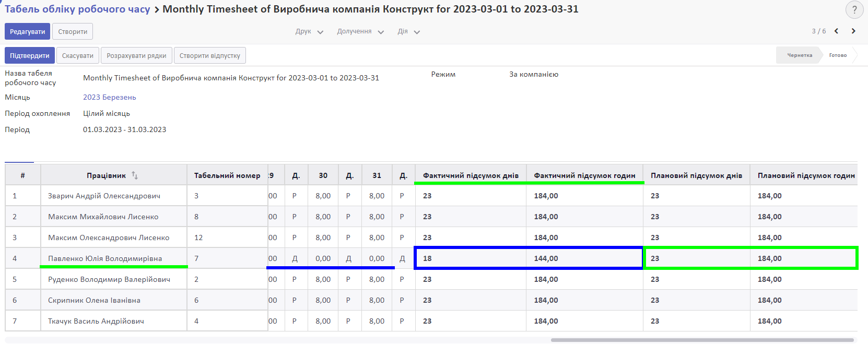Select the Чернетка status stage
The width and height of the screenshot is (868, 356).
tap(799, 55)
